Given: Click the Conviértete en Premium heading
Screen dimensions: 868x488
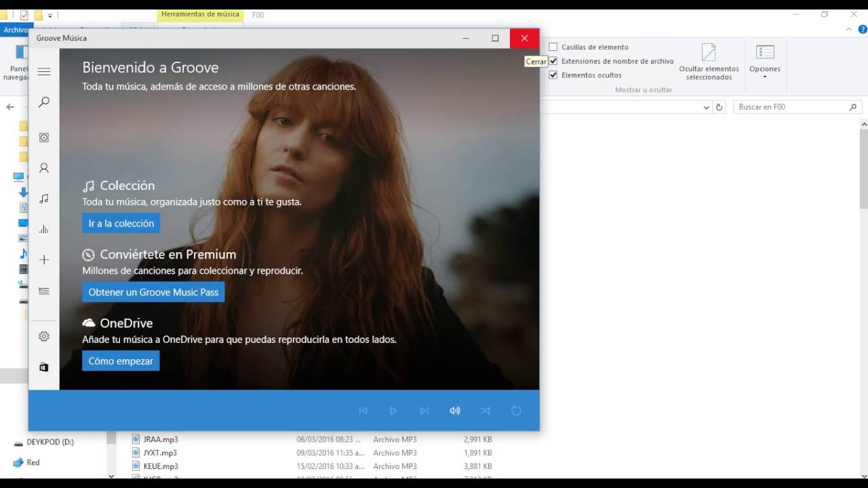Looking at the screenshot, I should coord(168,255).
